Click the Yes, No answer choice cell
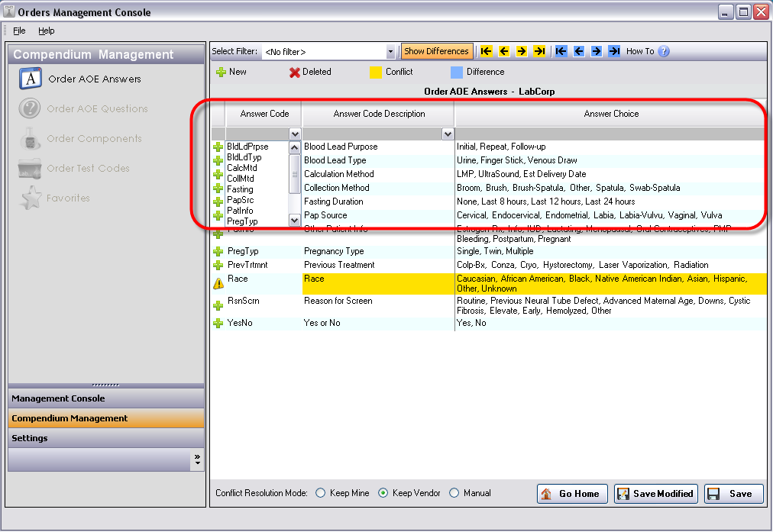This screenshot has width=773, height=532. 610,323
